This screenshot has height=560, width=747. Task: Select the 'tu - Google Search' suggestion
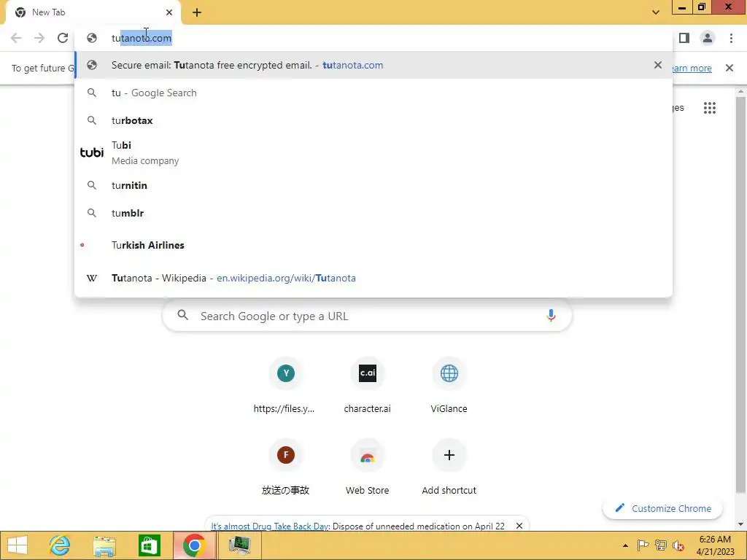coord(373,93)
